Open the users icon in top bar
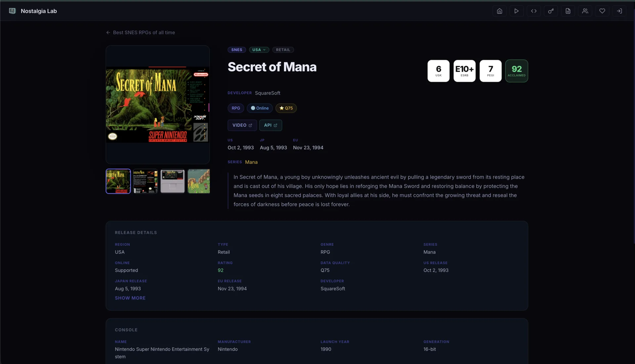 pyautogui.click(x=585, y=11)
